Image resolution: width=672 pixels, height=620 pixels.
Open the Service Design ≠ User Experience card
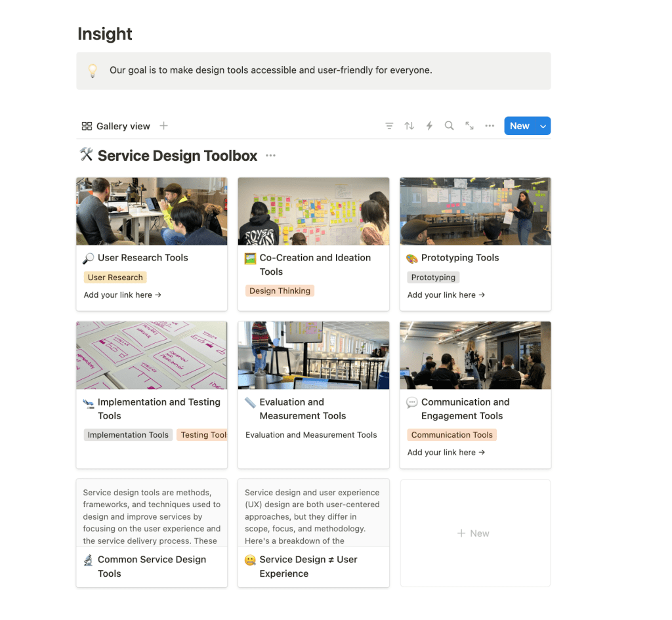[x=308, y=566]
